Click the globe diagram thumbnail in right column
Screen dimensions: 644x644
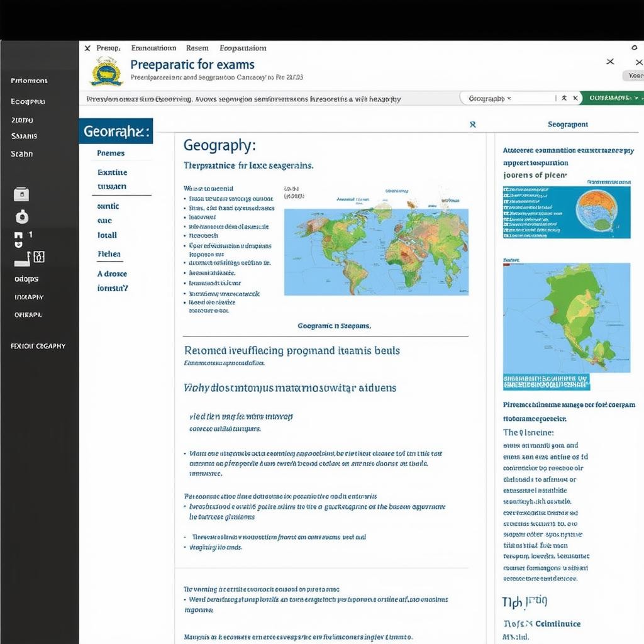[x=566, y=213]
